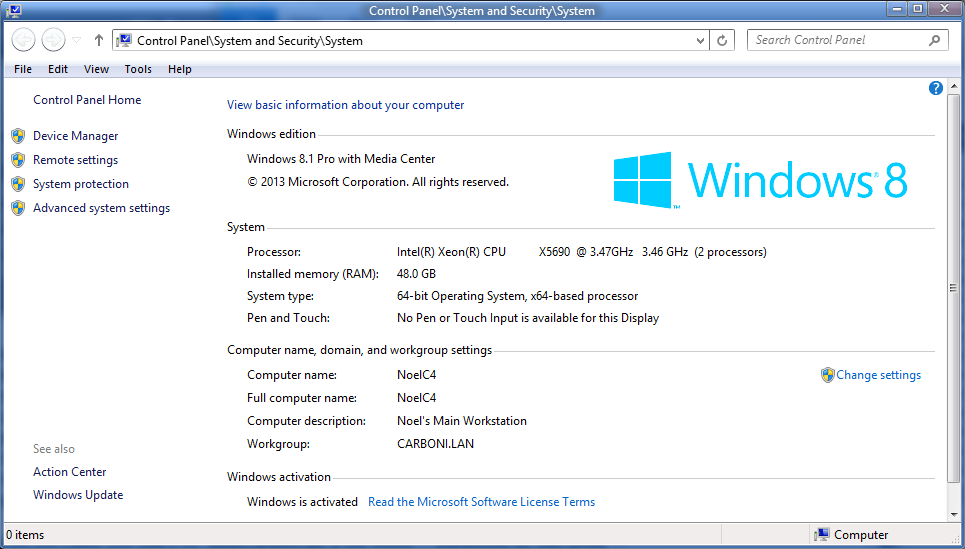The height and width of the screenshot is (549, 965).
Task: Click the Back navigation arrow
Action: [x=23, y=40]
